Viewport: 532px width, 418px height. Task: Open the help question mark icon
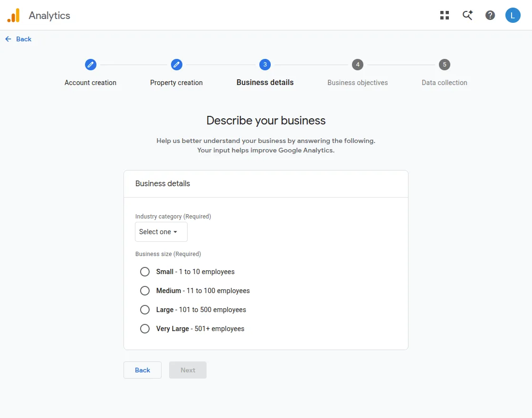(x=490, y=15)
